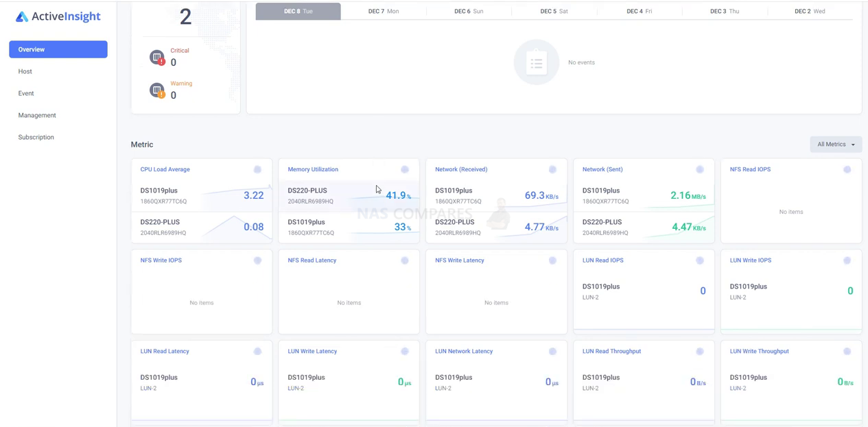The height and width of the screenshot is (427, 868).
Task: Select the DEC 8 Tue tab
Action: [298, 11]
